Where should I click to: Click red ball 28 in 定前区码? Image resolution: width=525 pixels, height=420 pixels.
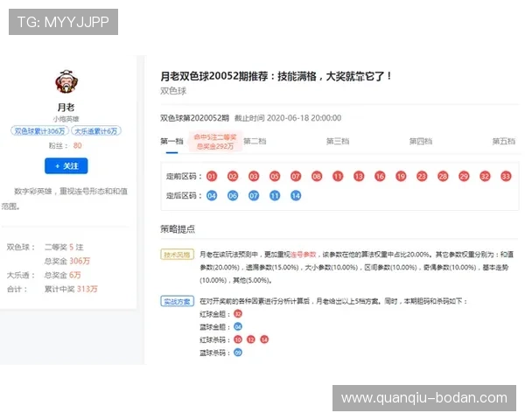click(x=443, y=176)
